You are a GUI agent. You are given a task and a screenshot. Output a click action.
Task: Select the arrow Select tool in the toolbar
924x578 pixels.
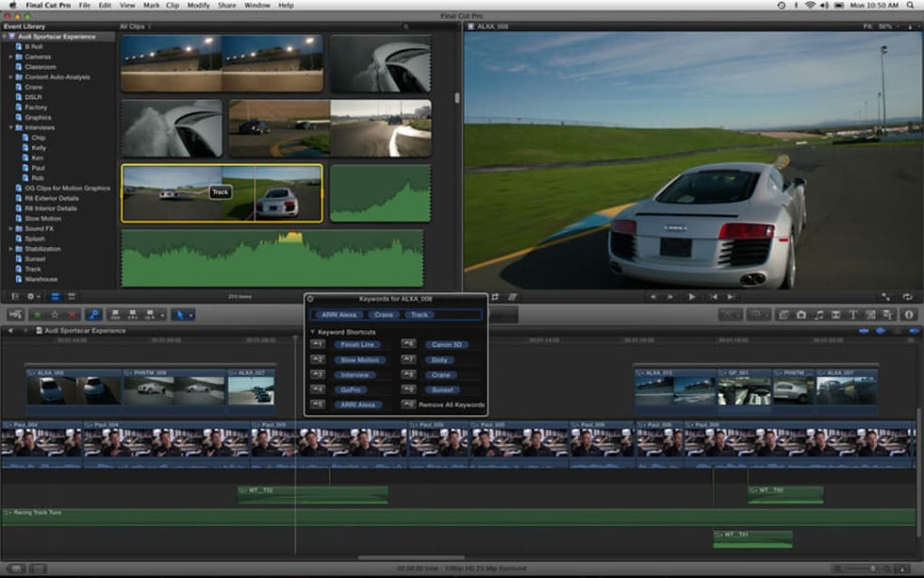[181, 314]
